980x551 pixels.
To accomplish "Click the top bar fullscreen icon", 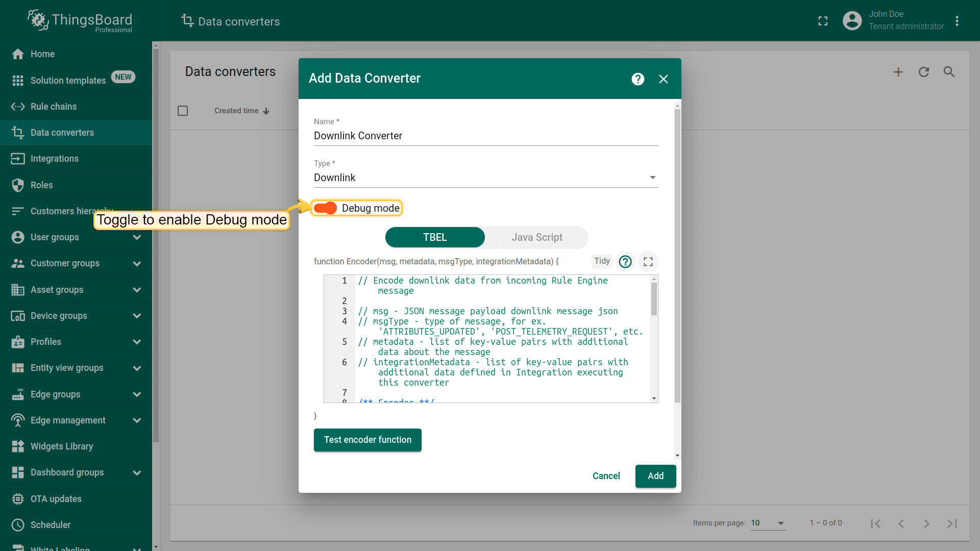I will click(x=823, y=21).
